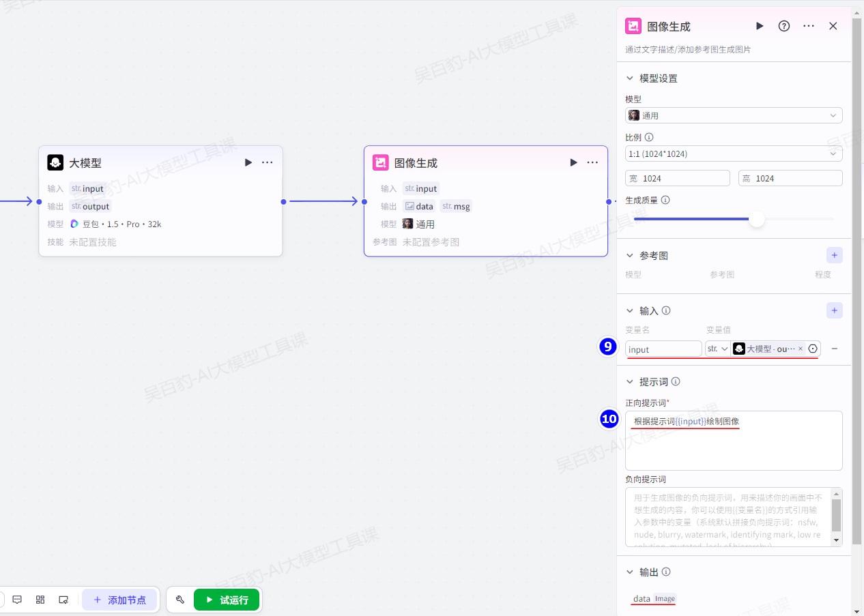
Task: Add a reference image with the 参考图 plus icon
Action: [x=834, y=255]
